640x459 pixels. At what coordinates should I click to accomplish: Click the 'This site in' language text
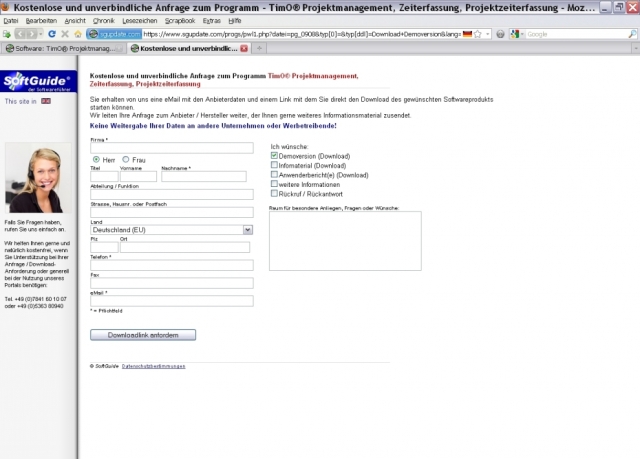[x=20, y=101]
